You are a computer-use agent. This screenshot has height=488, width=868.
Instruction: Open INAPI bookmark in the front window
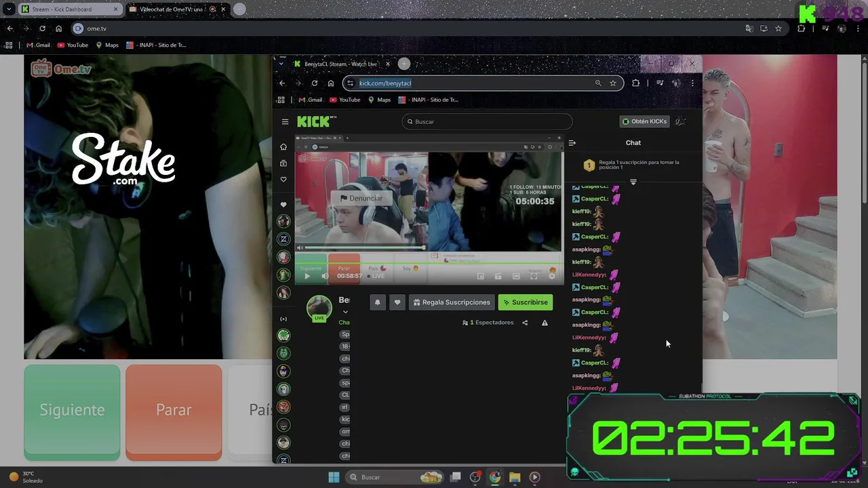[429, 100]
